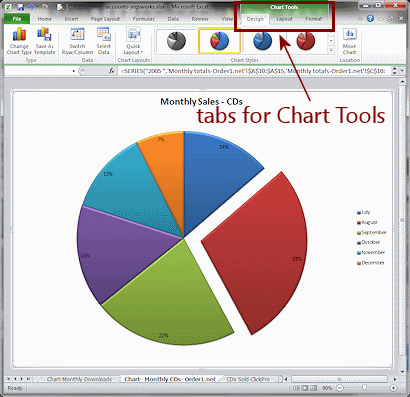Image resolution: width=410 pixels, height=397 pixels.
Task: Click the Save icon in quick access toolbar
Action: click(20, 7)
